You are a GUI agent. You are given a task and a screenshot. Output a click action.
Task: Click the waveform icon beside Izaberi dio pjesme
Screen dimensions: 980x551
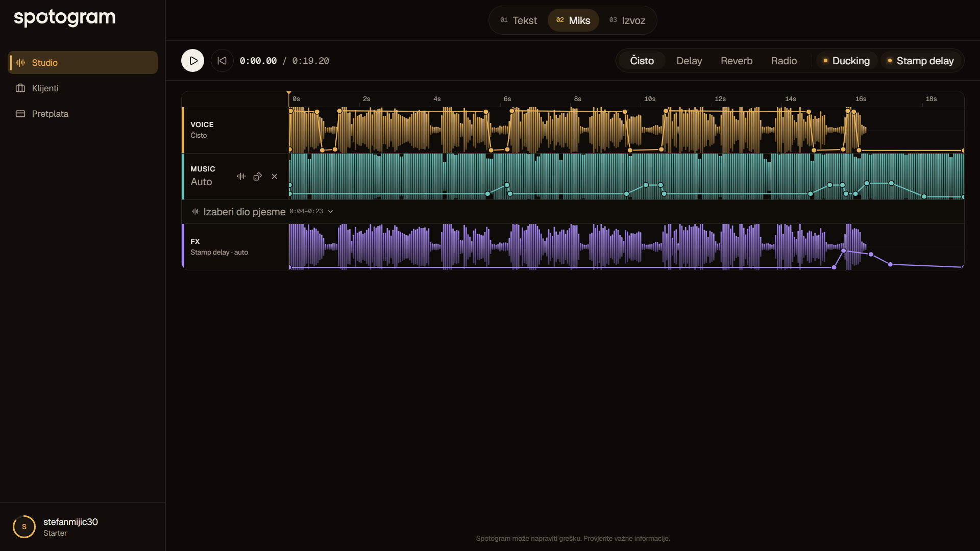(x=195, y=211)
